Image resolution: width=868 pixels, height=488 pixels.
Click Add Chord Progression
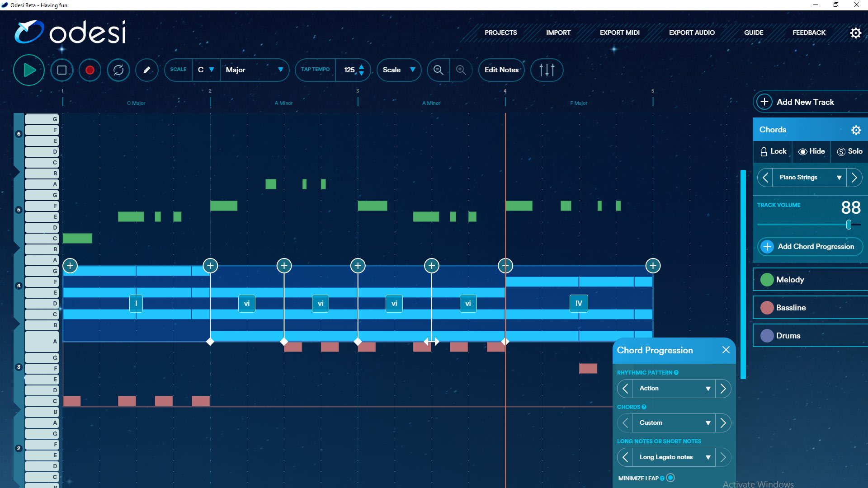tap(810, 247)
